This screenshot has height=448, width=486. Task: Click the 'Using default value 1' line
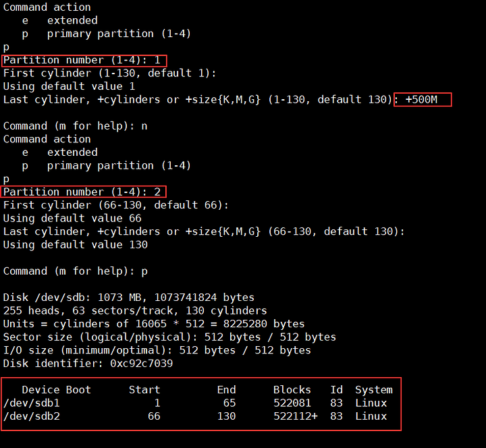click(x=69, y=86)
